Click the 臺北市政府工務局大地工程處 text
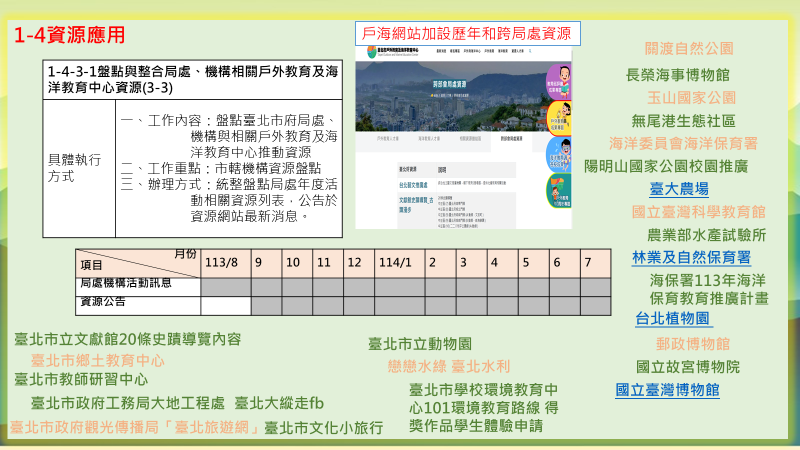Image resolution: width=800 pixels, height=450 pixels. (128, 404)
